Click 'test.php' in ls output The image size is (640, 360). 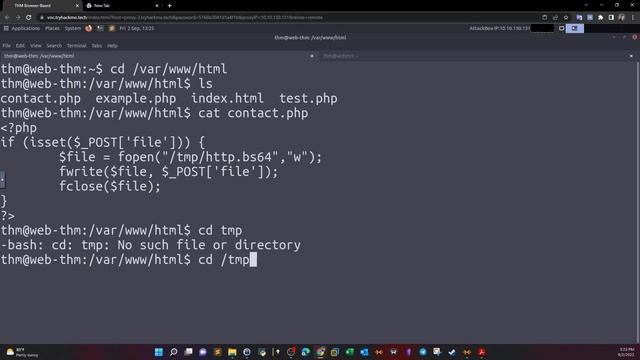(309, 98)
